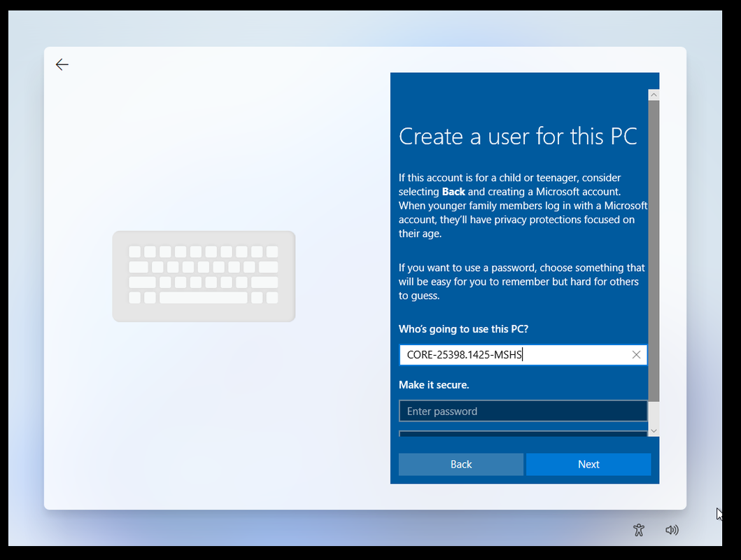Focus the Enter password field
The height and width of the screenshot is (560, 741).
523,411
